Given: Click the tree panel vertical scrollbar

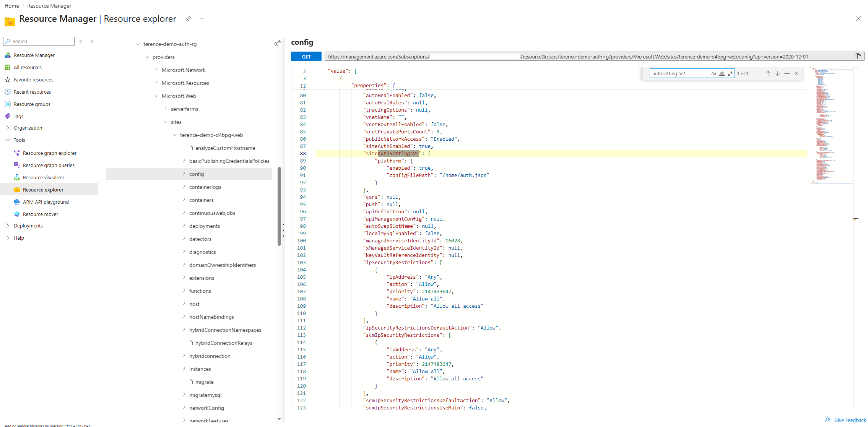Looking at the screenshot, I should [x=279, y=206].
